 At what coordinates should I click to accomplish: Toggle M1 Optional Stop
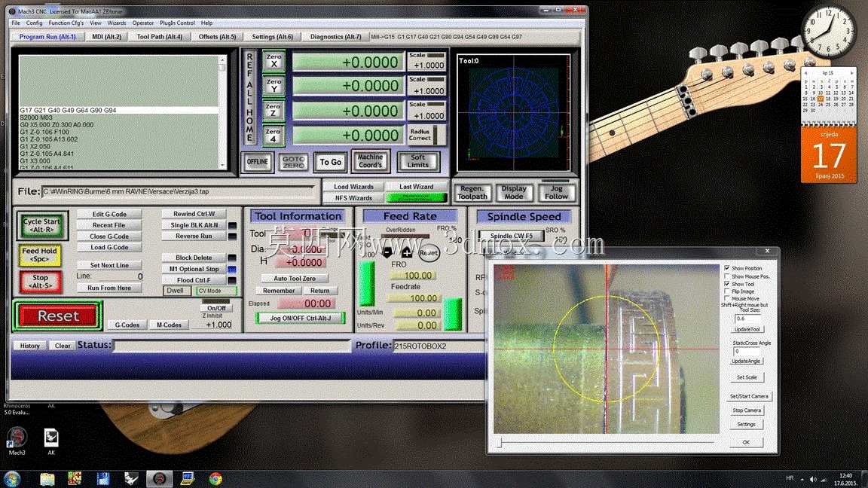[x=194, y=269]
